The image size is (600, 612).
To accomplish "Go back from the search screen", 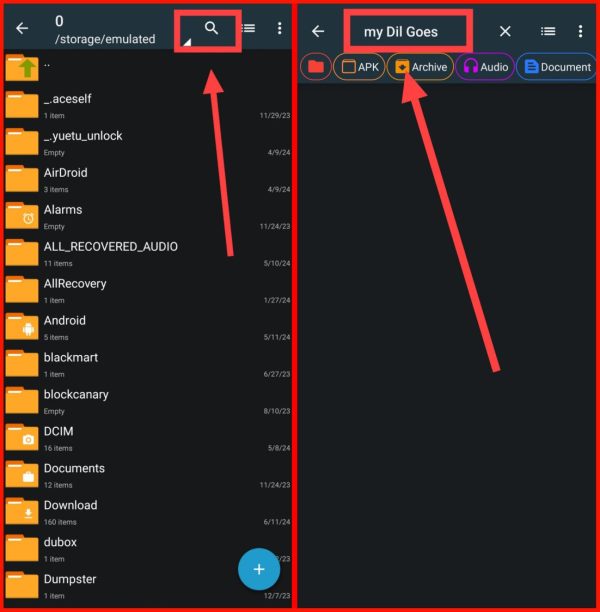I will tap(318, 31).
